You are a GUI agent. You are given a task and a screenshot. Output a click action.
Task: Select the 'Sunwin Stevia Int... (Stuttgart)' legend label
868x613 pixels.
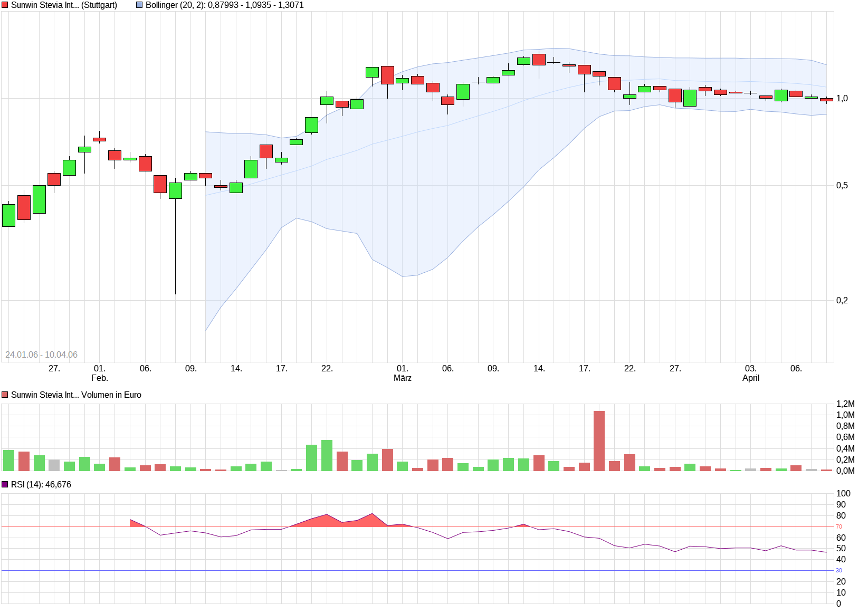[x=64, y=5]
